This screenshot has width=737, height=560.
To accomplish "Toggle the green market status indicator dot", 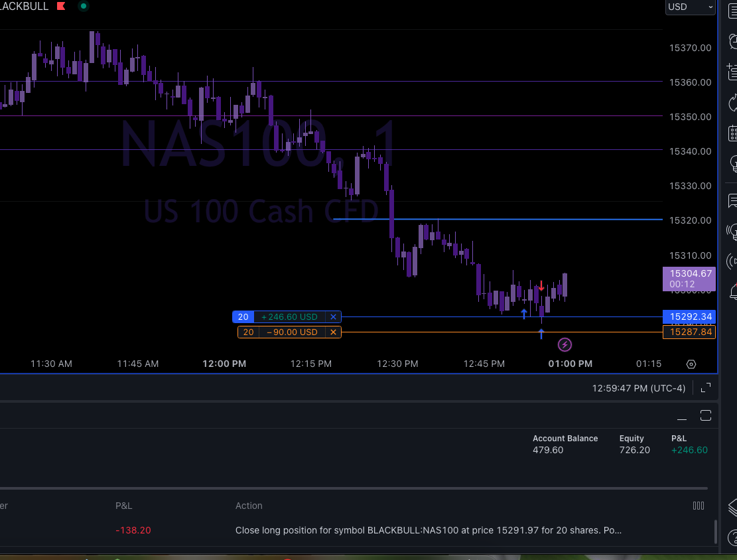I will click(83, 6).
